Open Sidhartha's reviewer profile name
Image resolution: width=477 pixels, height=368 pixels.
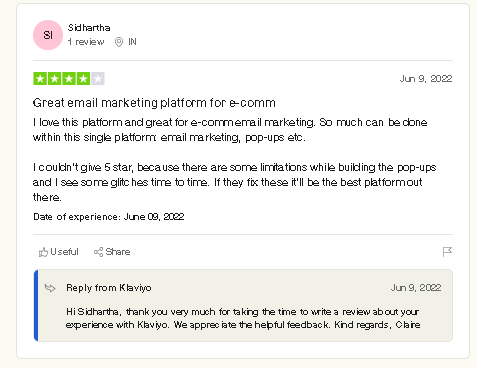pos(89,28)
